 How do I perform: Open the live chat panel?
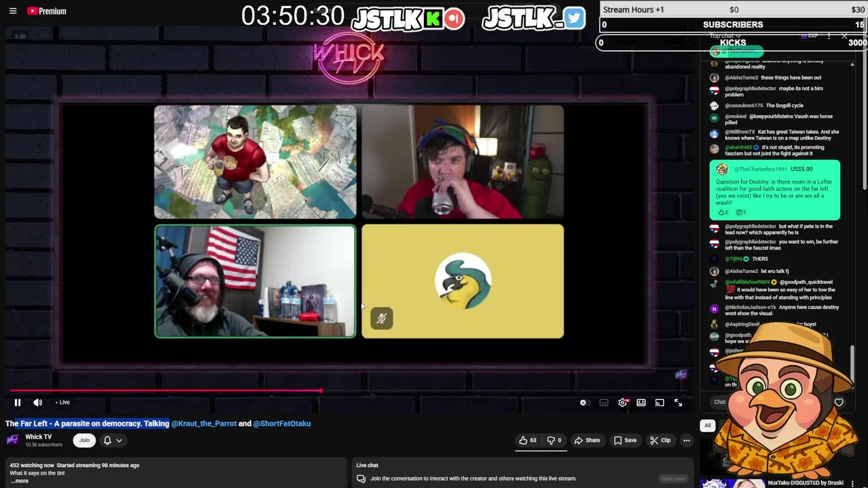pos(673,479)
